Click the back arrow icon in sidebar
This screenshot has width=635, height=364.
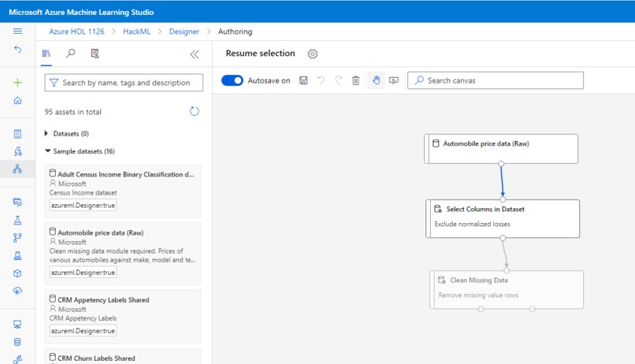coord(17,49)
